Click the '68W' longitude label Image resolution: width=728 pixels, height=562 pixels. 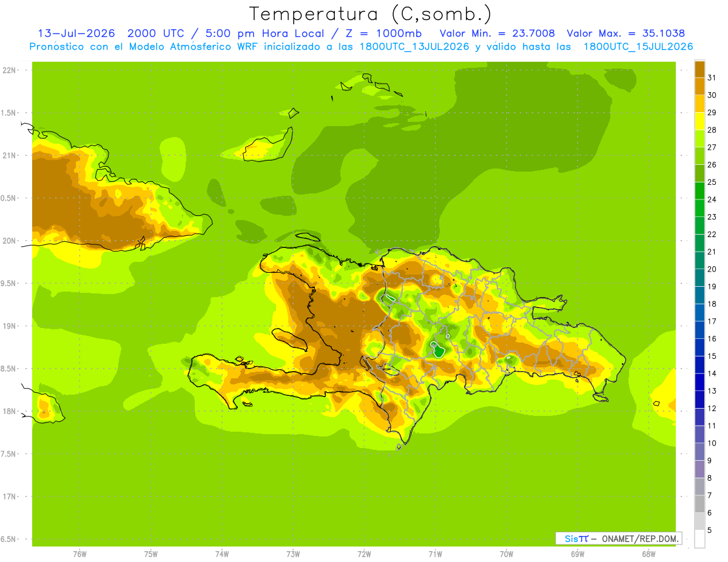(649, 554)
